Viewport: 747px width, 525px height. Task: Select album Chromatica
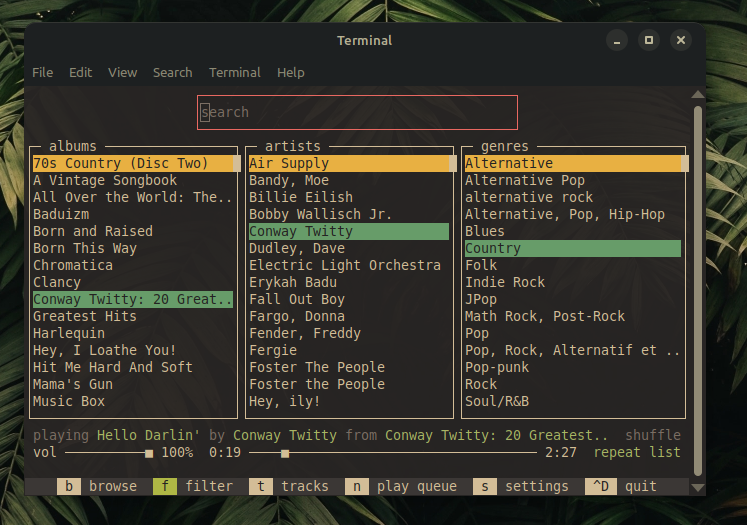click(133, 265)
